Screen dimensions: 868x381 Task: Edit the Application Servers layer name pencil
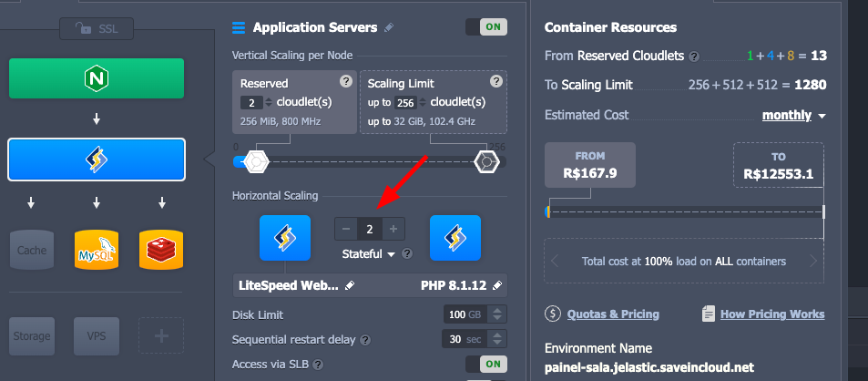tap(390, 28)
